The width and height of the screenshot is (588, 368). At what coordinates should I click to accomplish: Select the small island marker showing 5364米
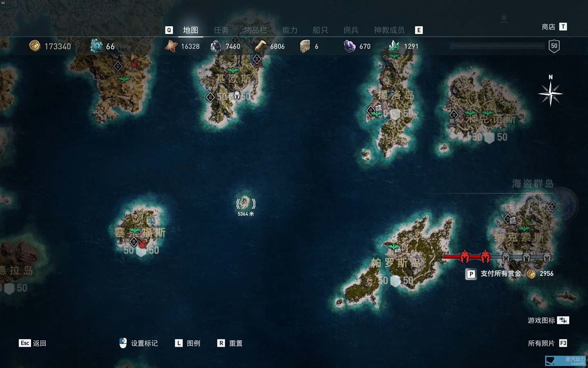pos(245,203)
